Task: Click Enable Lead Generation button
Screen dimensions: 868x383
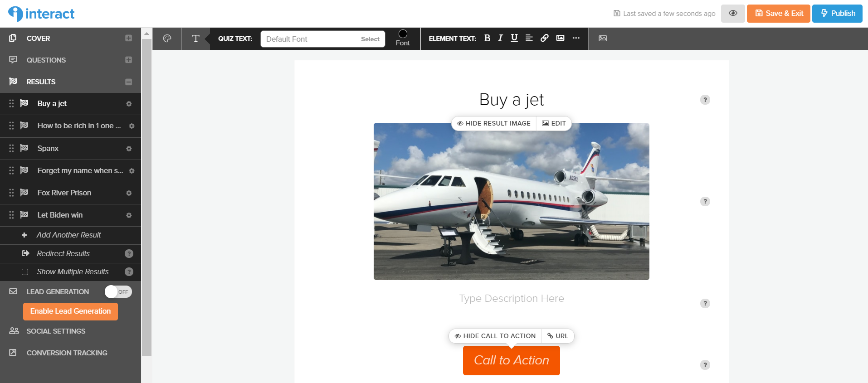Action: (x=70, y=311)
